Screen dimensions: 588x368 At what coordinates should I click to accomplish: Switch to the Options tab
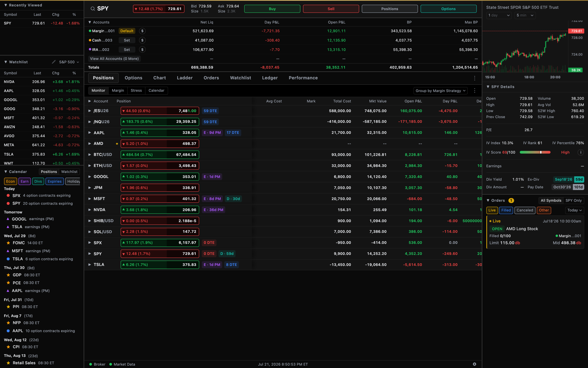point(133,78)
